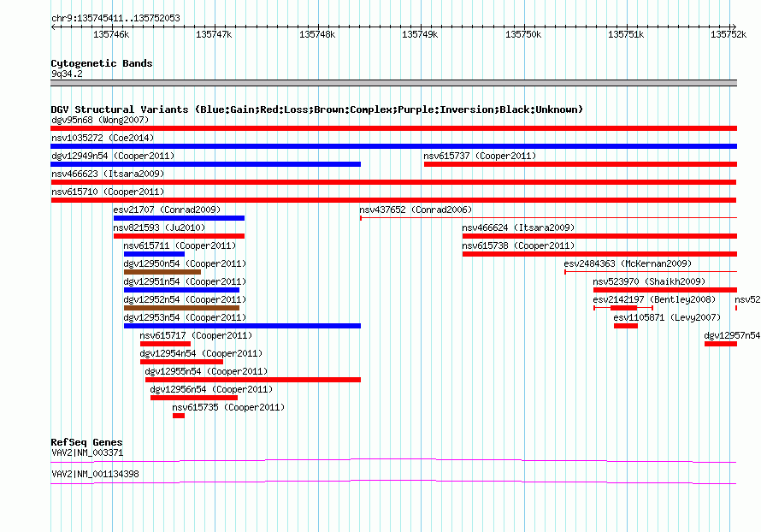Click the 135750k ruler tick

[523, 34]
